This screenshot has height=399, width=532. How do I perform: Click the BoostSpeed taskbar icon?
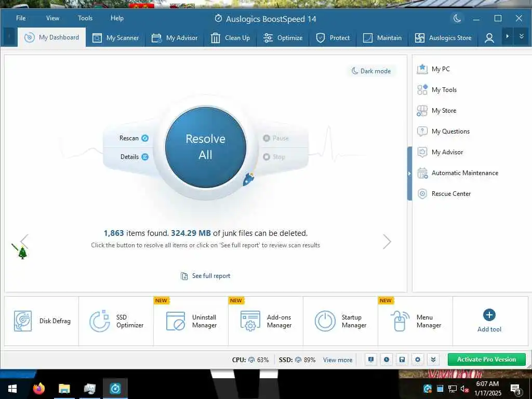tap(115, 388)
